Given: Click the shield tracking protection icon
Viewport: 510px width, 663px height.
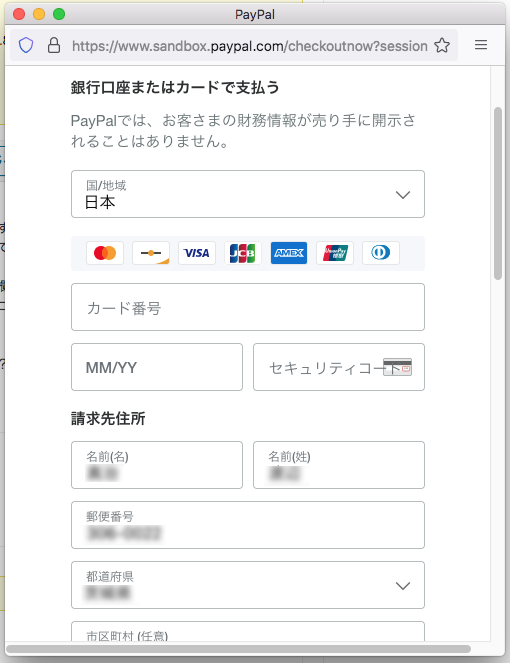Looking at the screenshot, I should coord(26,45).
